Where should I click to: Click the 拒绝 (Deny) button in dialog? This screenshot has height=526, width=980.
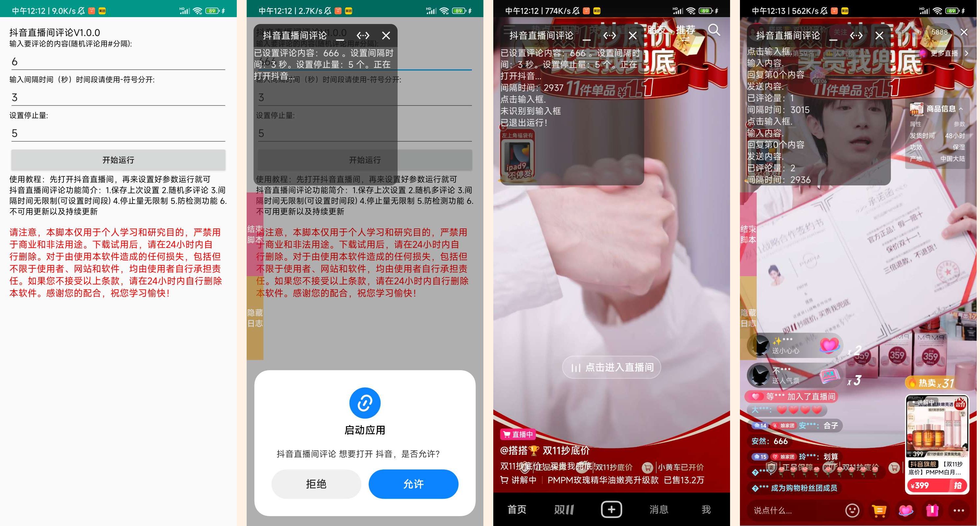(312, 481)
